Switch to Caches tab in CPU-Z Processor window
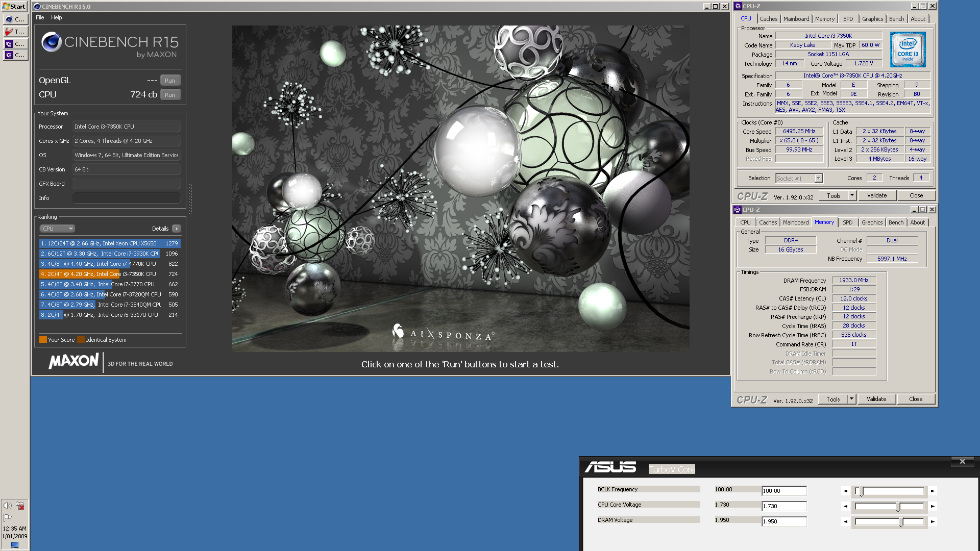The width and height of the screenshot is (980, 551). coord(768,19)
